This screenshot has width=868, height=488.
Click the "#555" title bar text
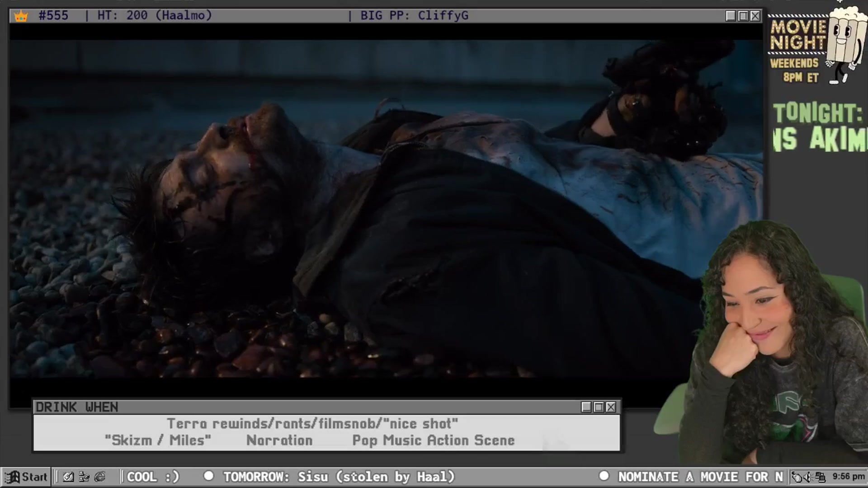click(x=53, y=15)
